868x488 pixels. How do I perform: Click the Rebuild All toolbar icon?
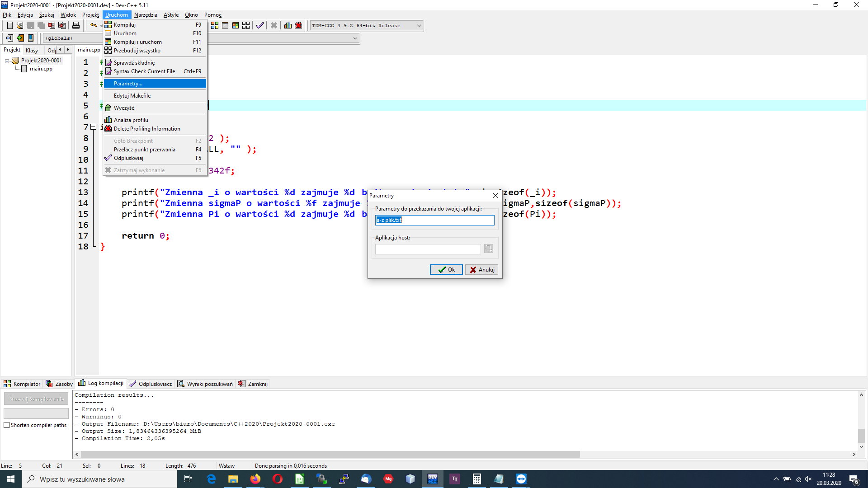coord(246,25)
